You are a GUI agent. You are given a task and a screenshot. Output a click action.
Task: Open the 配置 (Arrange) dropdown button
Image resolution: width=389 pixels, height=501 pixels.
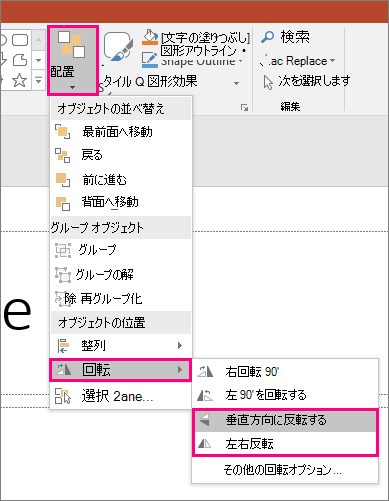[x=72, y=61]
